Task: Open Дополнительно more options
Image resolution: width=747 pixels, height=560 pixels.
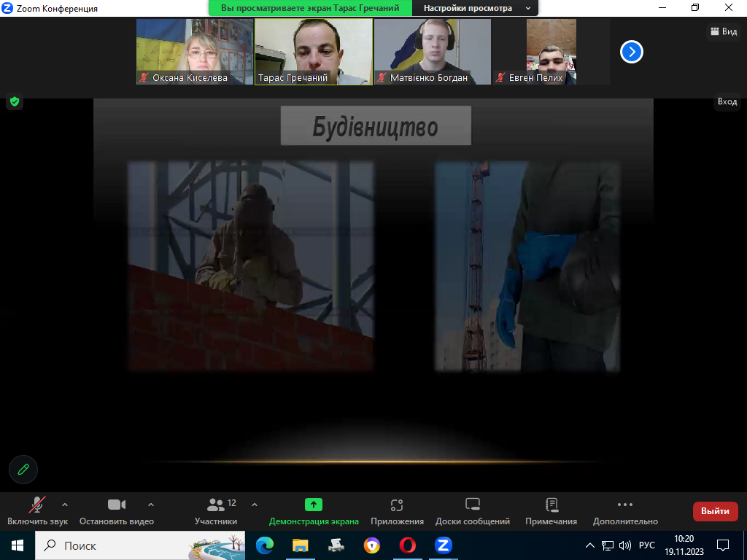Action: point(625,511)
